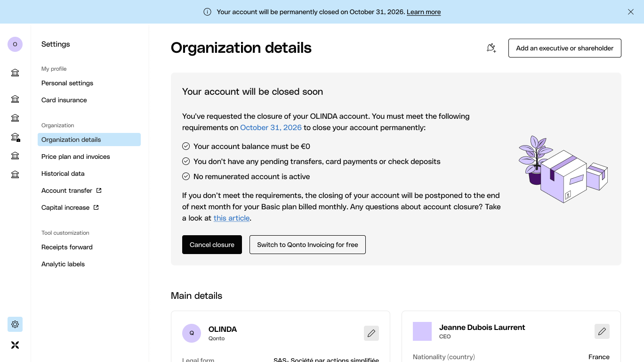644x362 pixels.
Task: Cancel the account closure
Action: pos(212,245)
